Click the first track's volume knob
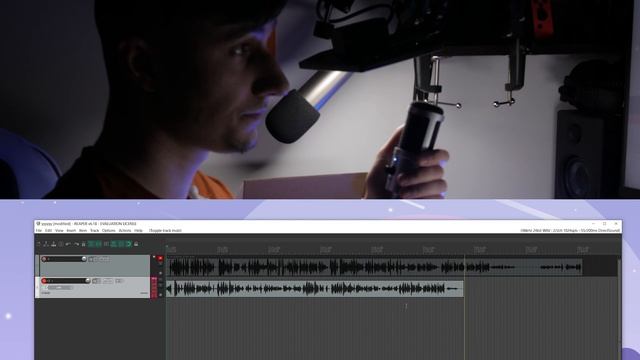 [84, 259]
